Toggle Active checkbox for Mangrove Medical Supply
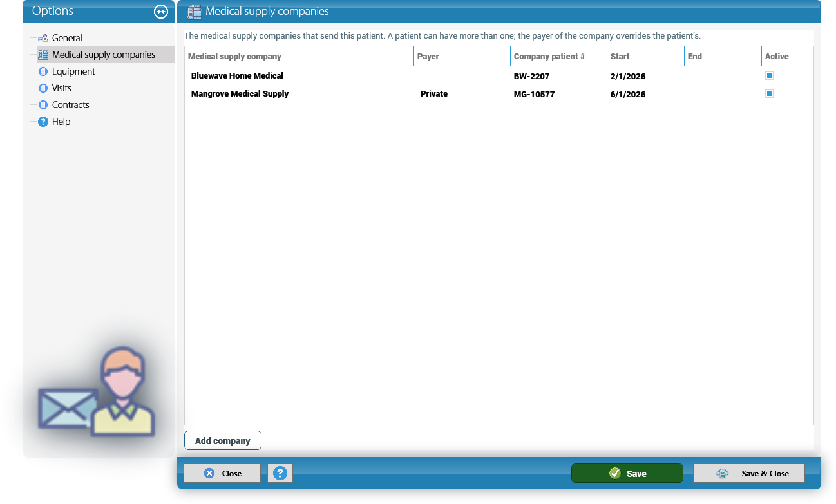836x504 pixels. [x=769, y=94]
